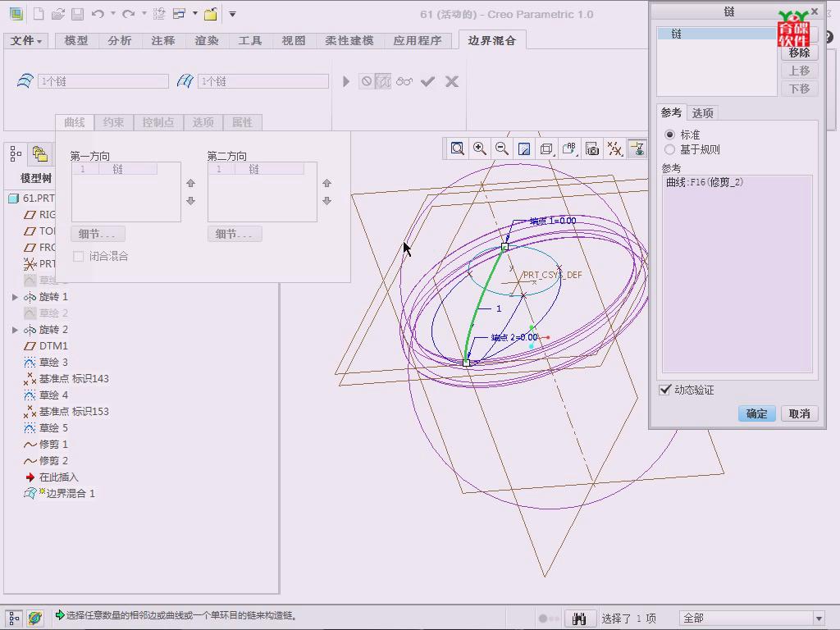The image size is (840, 630).
Task: Click the Repaint screen icon
Action: (x=524, y=148)
